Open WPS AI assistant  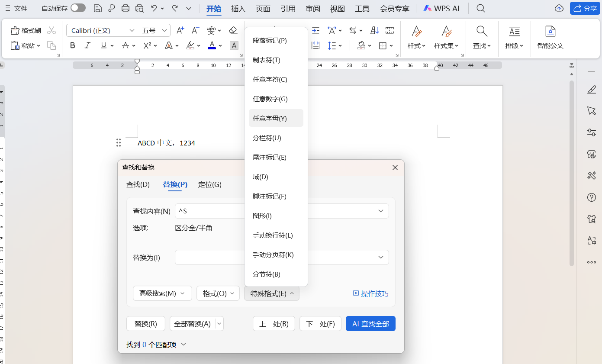click(x=441, y=8)
